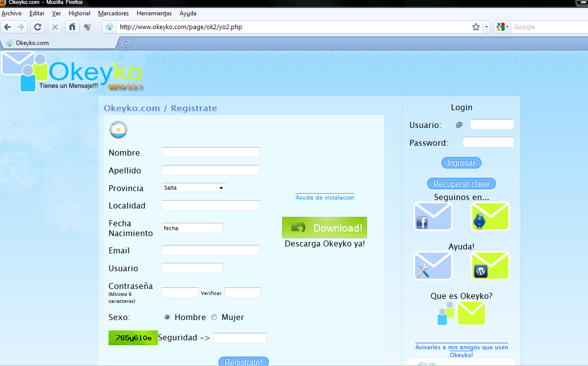588x366 pixels.
Task: Click the Argentina flag icon
Action: coord(118,130)
